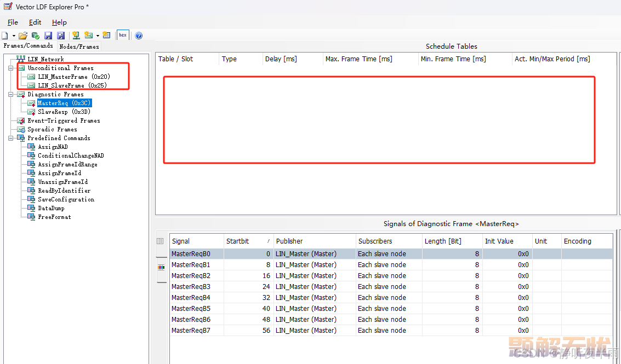Viewport: 621px width, 364px height.
Task: Sort by the Publisher column header
Action: click(315, 241)
